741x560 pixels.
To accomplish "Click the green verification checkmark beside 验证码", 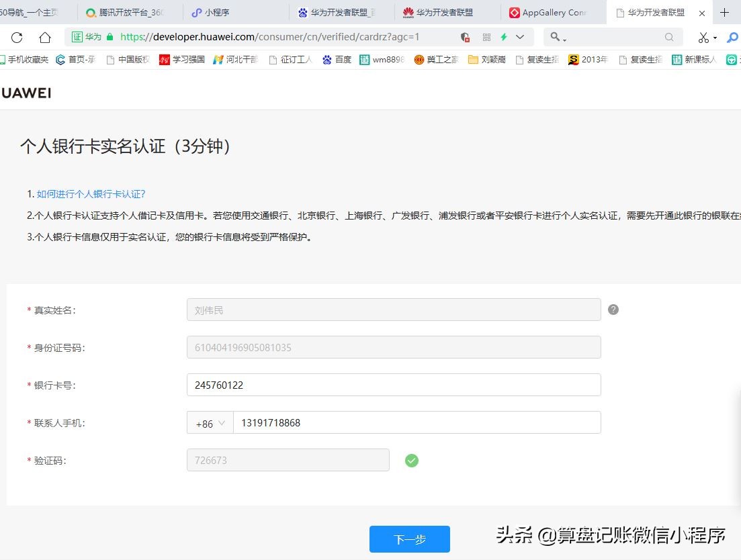I will click(x=412, y=461).
